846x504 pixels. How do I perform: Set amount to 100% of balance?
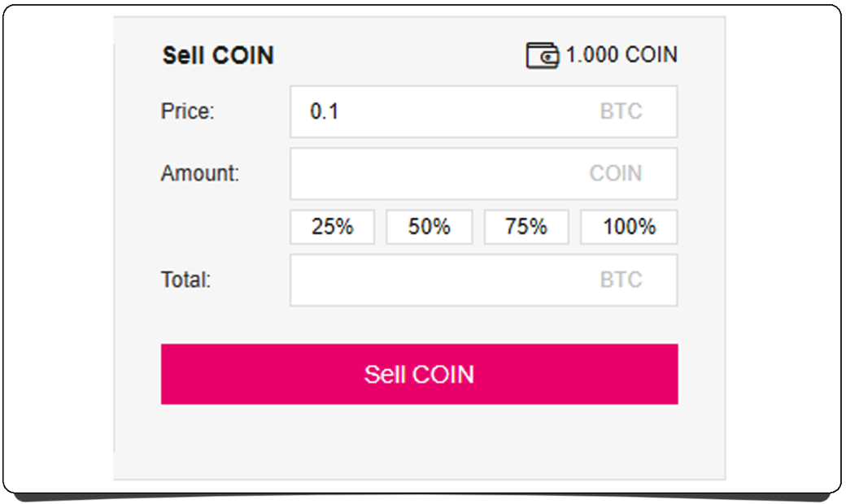click(x=629, y=227)
